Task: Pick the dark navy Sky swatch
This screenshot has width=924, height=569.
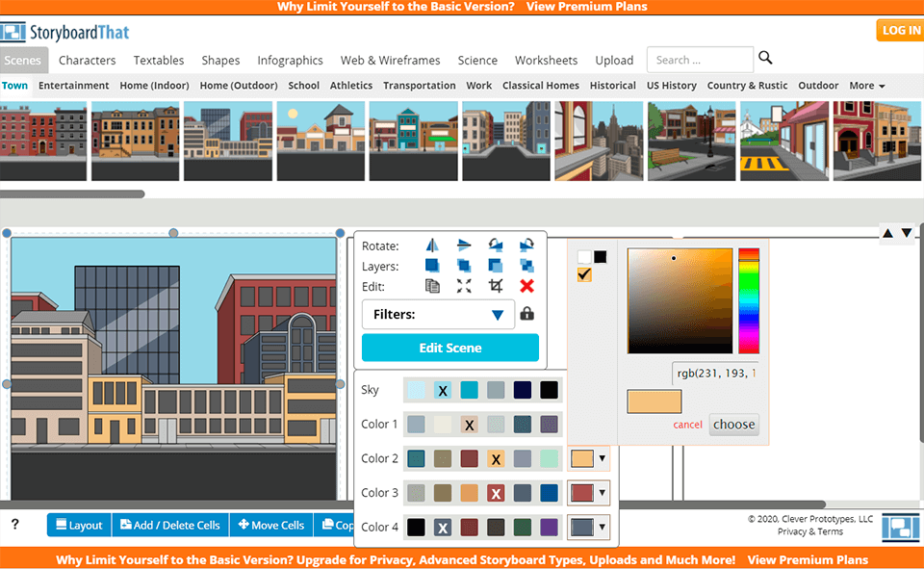Action: coord(521,390)
